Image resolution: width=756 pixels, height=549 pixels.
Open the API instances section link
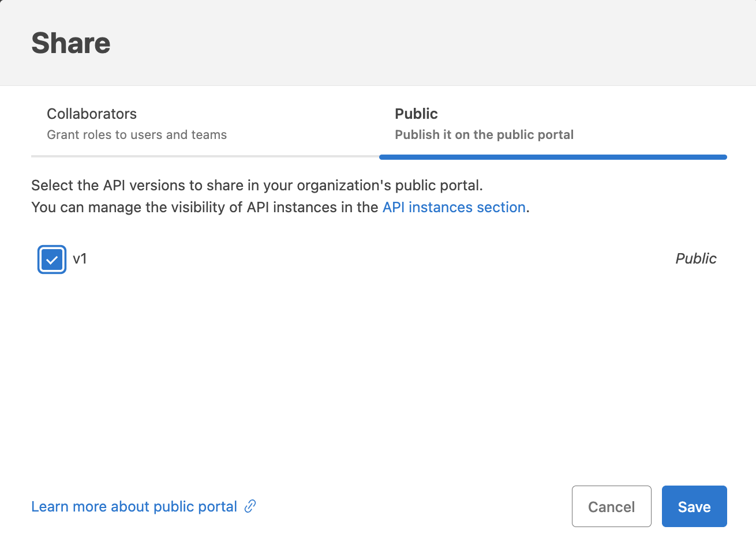(454, 207)
